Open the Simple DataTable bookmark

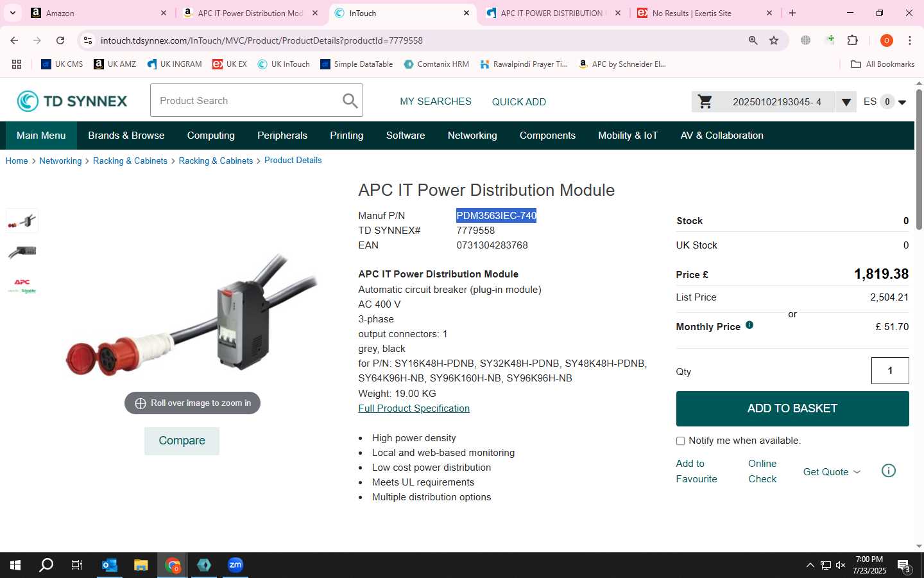click(x=357, y=64)
